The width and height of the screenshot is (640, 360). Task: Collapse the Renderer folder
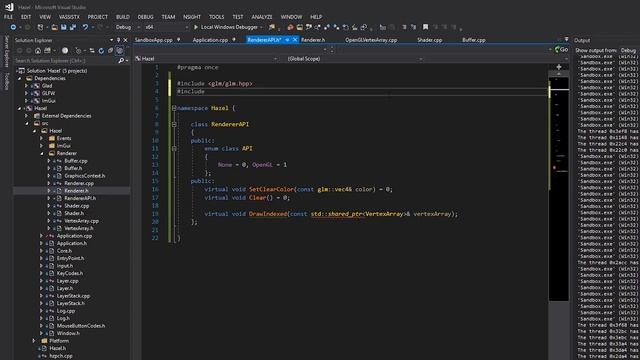pos(42,153)
